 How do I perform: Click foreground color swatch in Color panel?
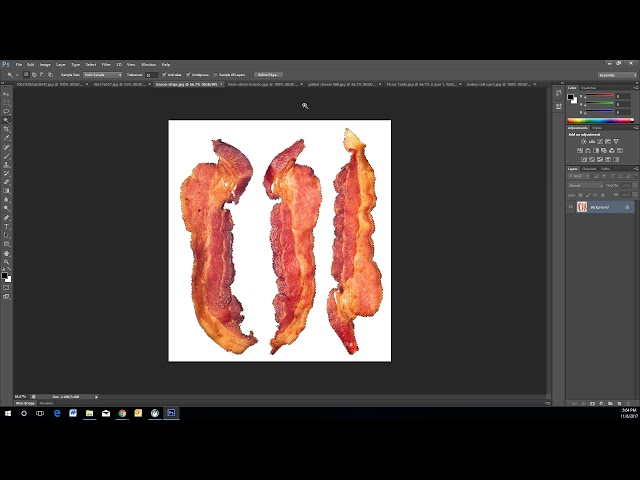click(x=570, y=97)
